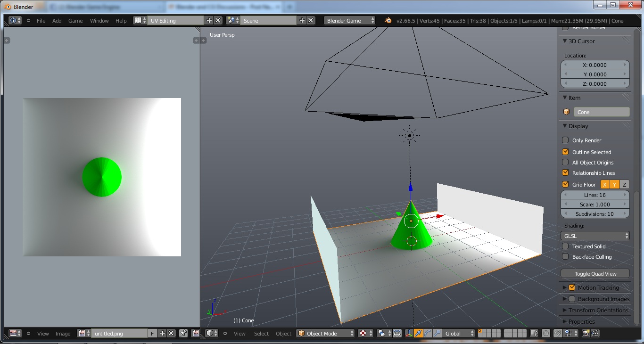Toggle the Grid Floor Z axis button
644x344 pixels.
[x=624, y=185]
